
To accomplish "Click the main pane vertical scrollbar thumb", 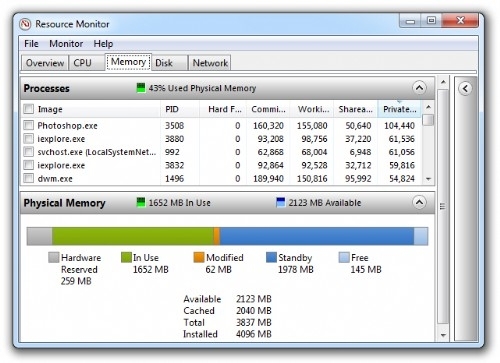I will [x=443, y=206].
